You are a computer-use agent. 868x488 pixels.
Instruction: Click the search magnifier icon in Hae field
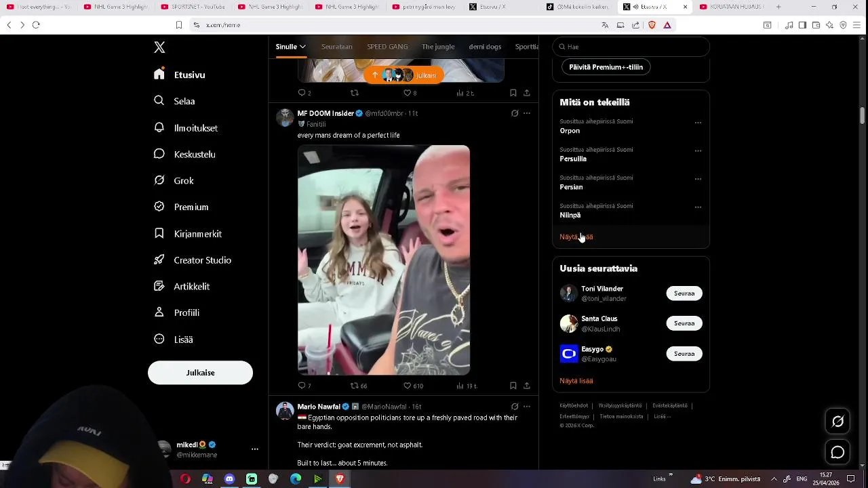561,47
